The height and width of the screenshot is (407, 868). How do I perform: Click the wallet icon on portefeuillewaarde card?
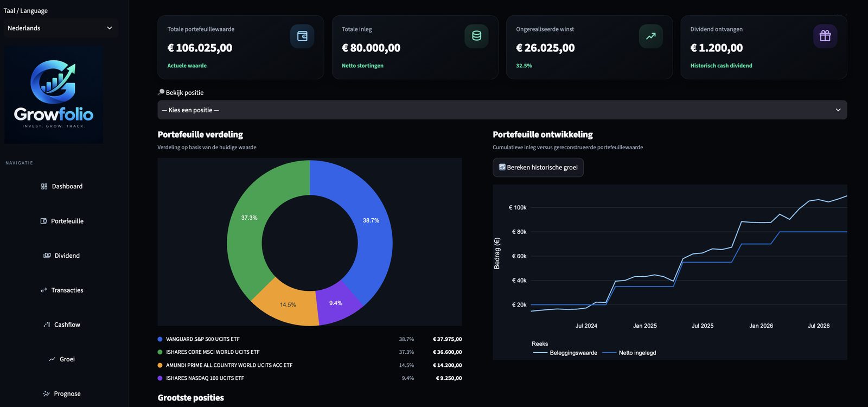point(302,36)
